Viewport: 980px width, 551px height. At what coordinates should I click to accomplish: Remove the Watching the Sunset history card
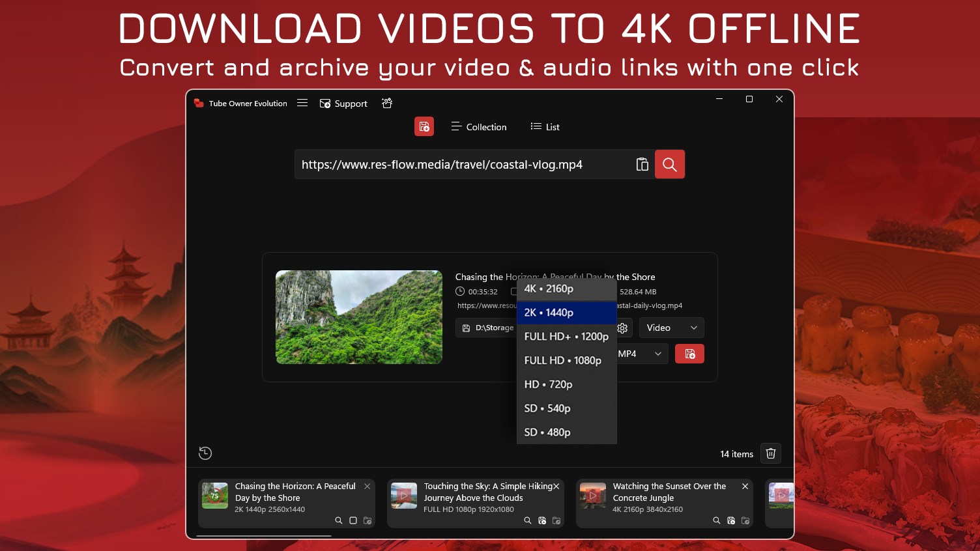tap(745, 487)
